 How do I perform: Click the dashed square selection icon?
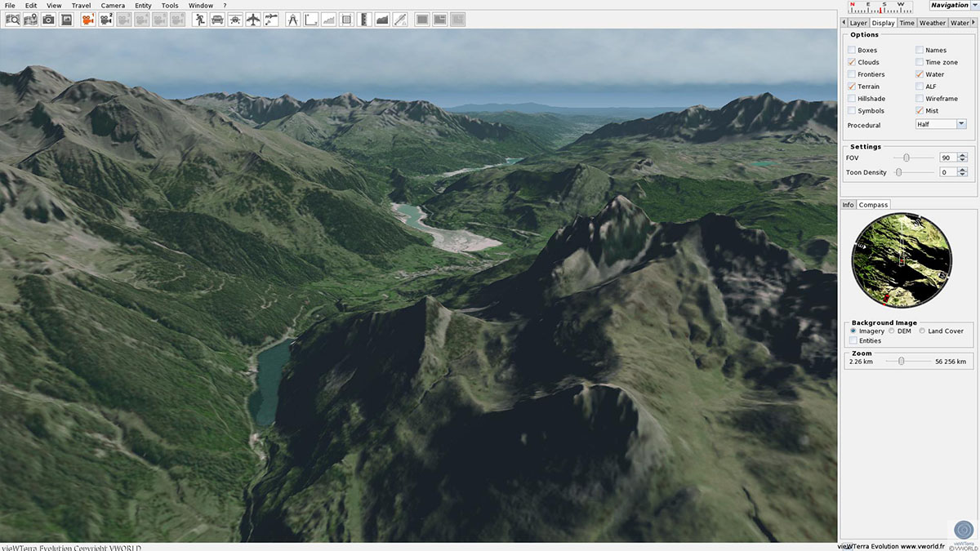pyautogui.click(x=346, y=20)
